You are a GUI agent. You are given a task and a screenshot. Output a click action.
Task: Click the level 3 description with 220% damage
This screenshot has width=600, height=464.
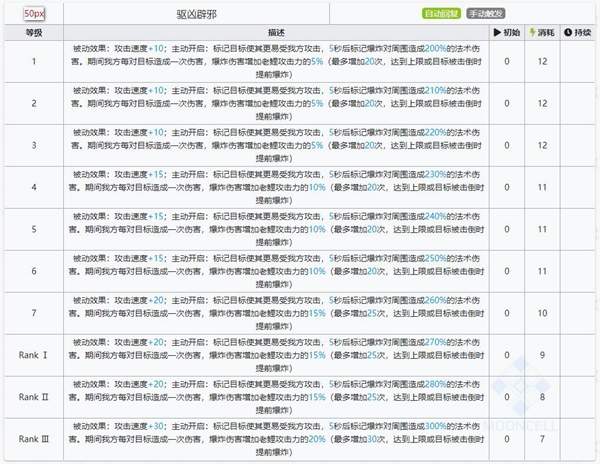[x=276, y=145]
